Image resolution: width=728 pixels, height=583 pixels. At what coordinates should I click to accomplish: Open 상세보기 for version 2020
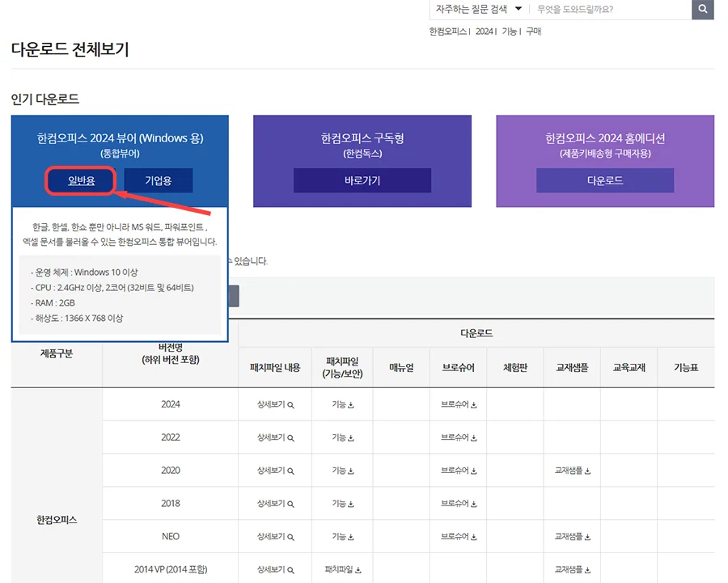coord(275,471)
